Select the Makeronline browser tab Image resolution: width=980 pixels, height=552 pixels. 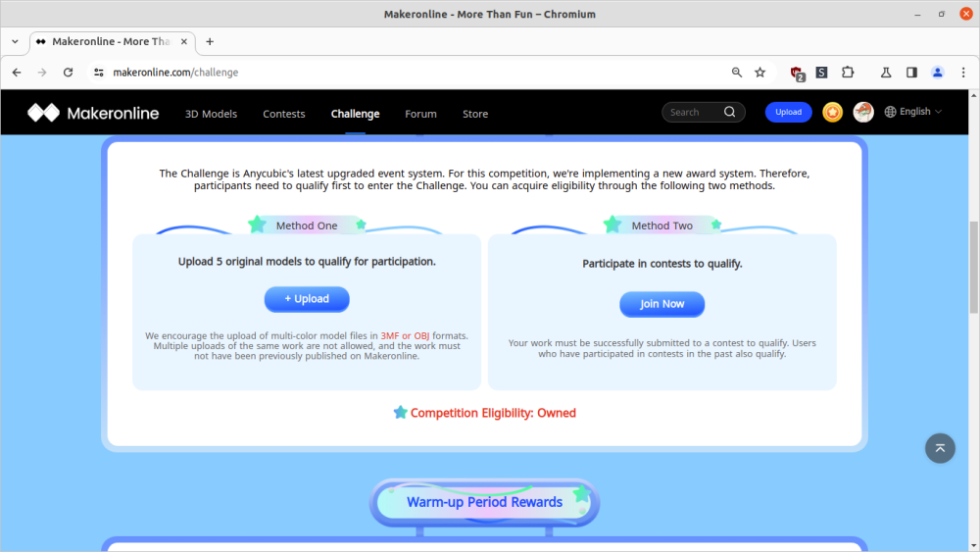click(113, 42)
